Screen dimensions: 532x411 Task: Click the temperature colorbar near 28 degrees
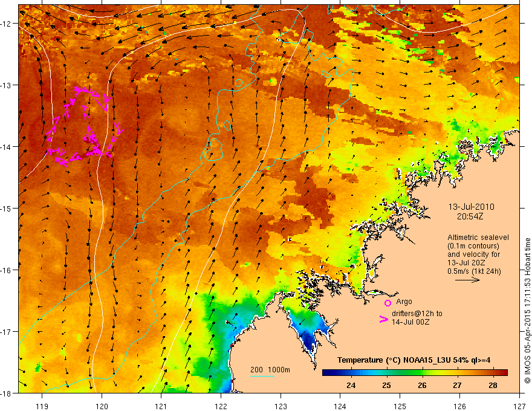point(493,372)
